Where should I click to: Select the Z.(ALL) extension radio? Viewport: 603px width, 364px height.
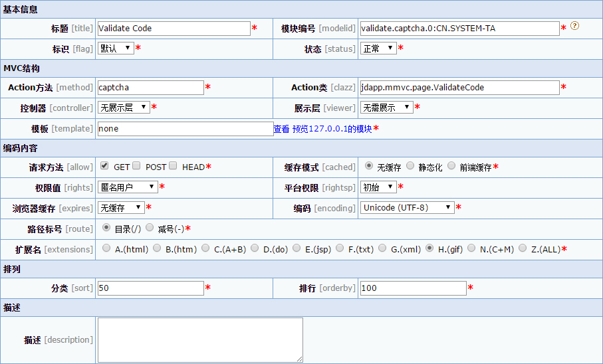click(x=523, y=248)
